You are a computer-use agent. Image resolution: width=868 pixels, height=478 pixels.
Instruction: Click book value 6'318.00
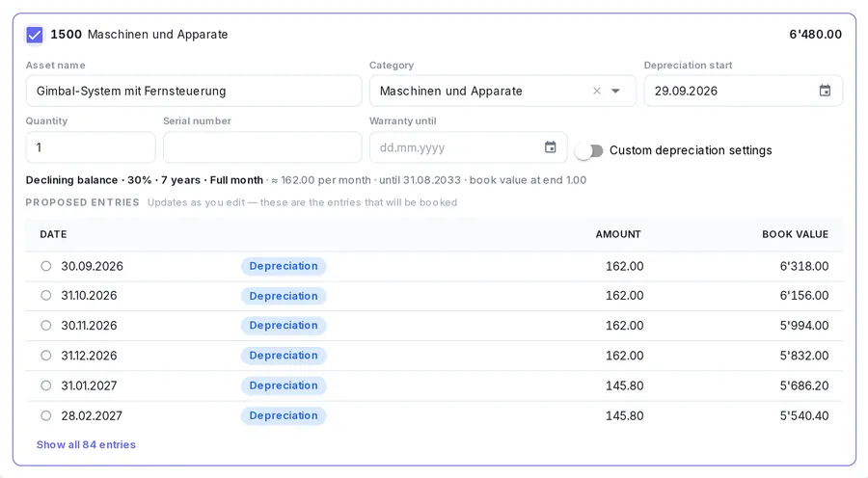(x=804, y=266)
